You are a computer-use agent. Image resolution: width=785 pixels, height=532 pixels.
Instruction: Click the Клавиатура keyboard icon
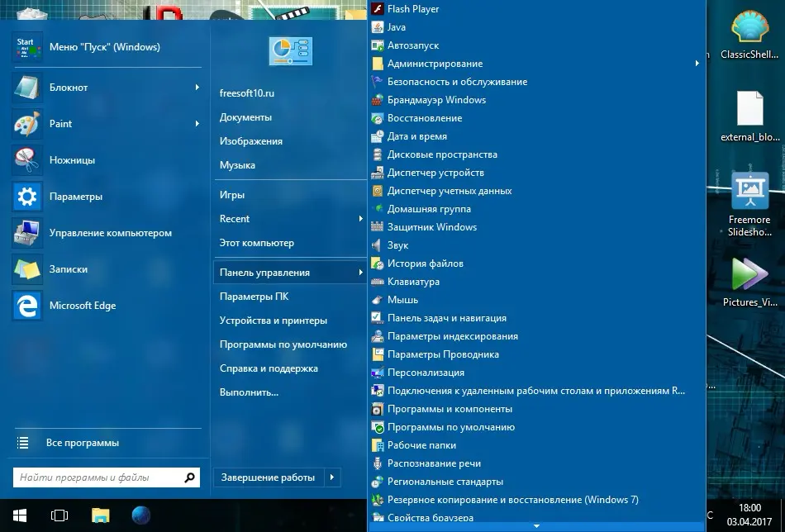coord(378,282)
